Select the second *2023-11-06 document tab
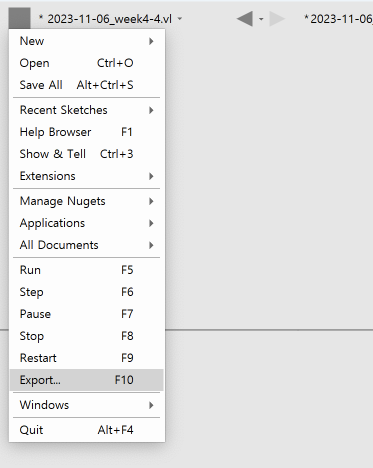 coord(338,19)
